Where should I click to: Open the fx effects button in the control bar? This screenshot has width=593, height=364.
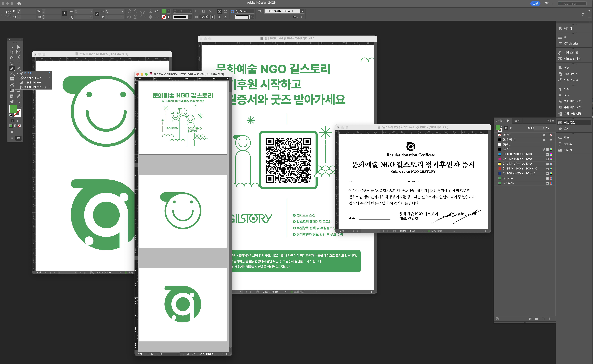click(x=210, y=11)
